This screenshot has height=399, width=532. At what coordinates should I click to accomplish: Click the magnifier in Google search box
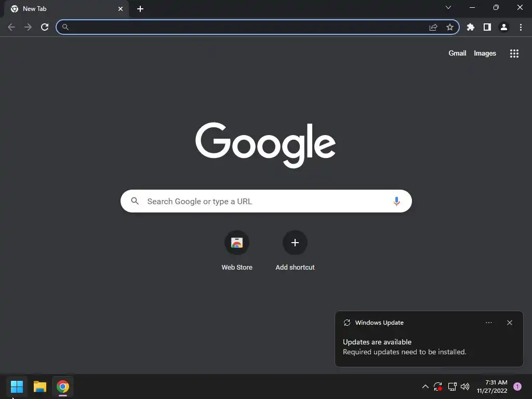click(x=135, y=201)
